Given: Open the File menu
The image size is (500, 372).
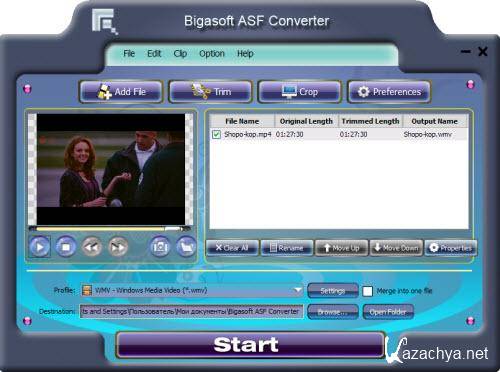Looking at the screenshot, I should (x=129, y=54).
